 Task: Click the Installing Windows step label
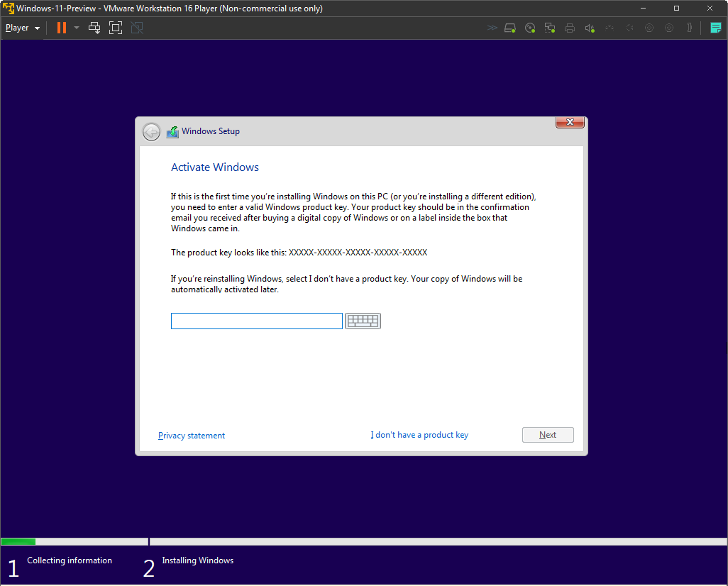pos(198,560)
